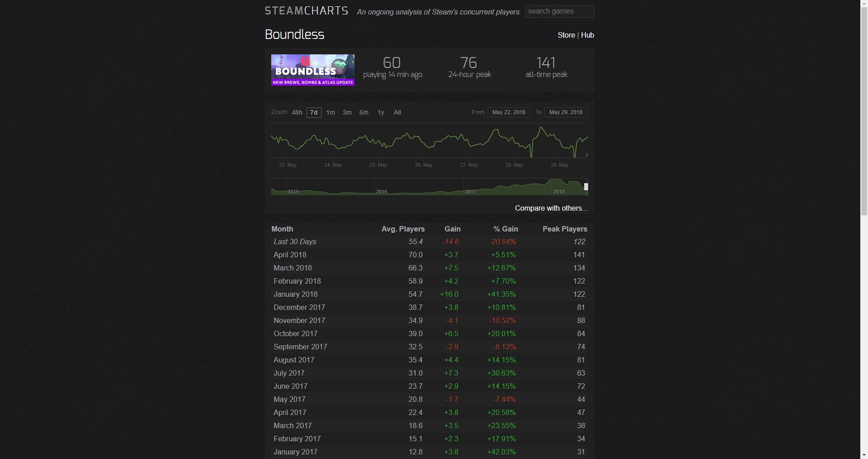Viewport: 868px width, 459px height.
Task: Click the January 2018 row label
Action: (296, 294)
